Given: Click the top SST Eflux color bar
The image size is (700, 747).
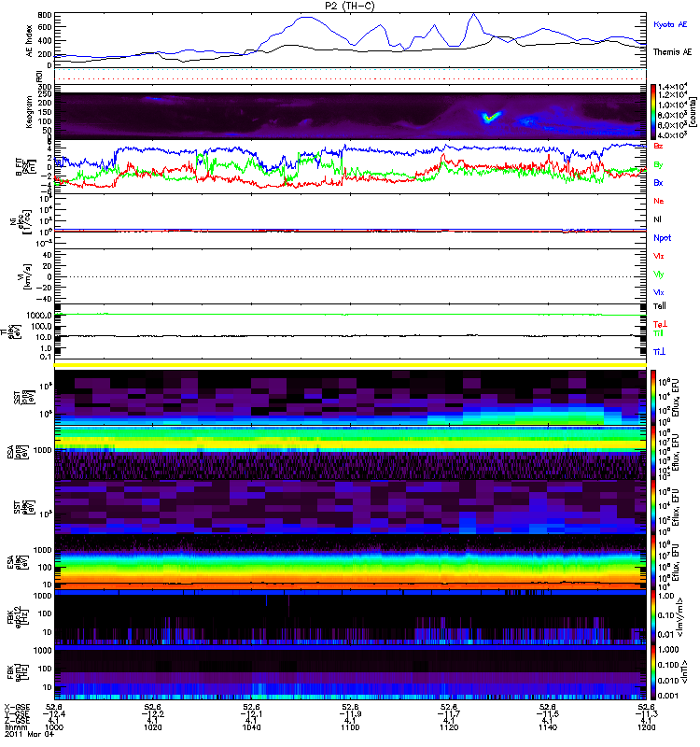Looking at the screenshot, I should 654,396.
